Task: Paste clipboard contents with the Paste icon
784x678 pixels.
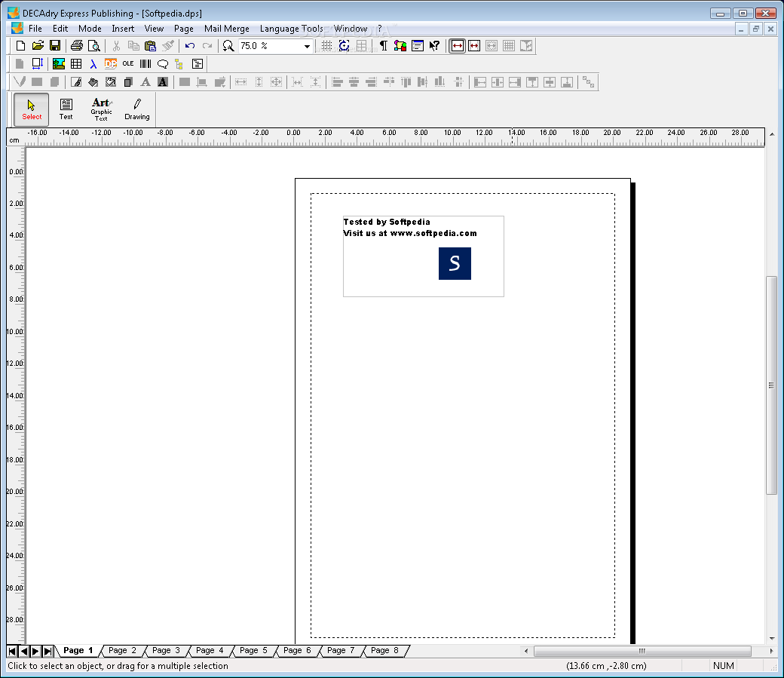Action: coord(151,46)
